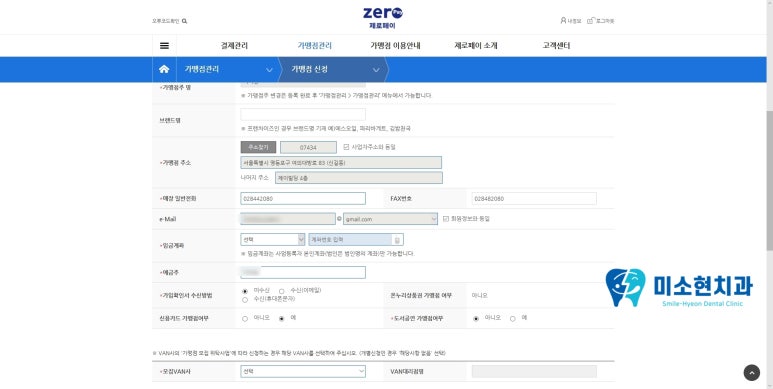Viewport: 773px width, 389px height.
Task: Click the 계좌번호 입력 field
Action: (x=356, y=240)
